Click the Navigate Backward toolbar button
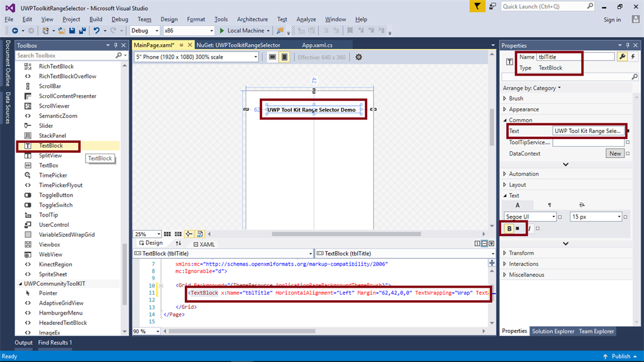644x362 pixels. click(15, 30)
